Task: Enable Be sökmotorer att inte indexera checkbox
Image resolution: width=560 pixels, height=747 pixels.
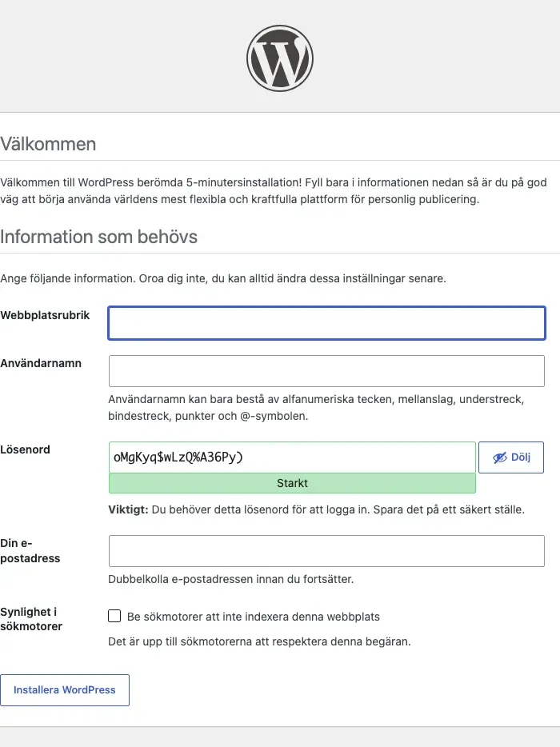Action: (114, 616)
